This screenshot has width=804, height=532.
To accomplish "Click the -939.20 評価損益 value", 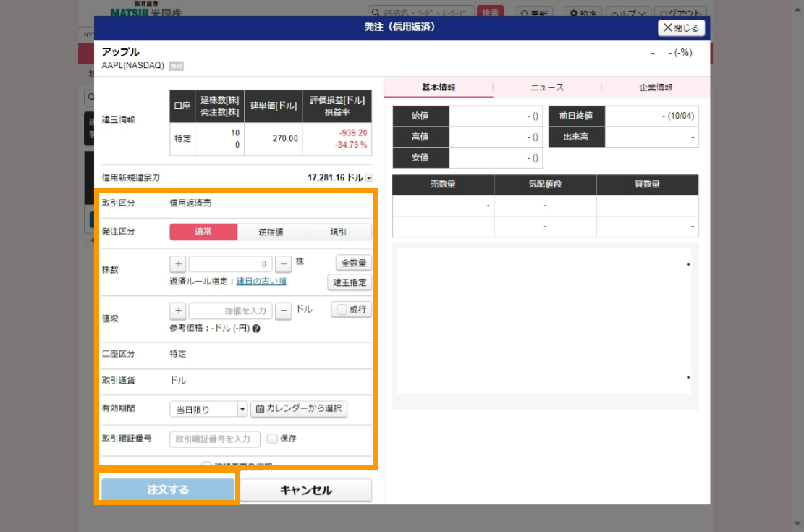I will pyautogui.click(x=352, y=133).
